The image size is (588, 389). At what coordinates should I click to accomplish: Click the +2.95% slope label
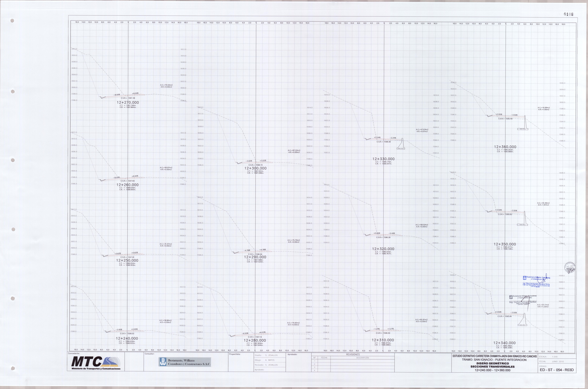[134, 329]
